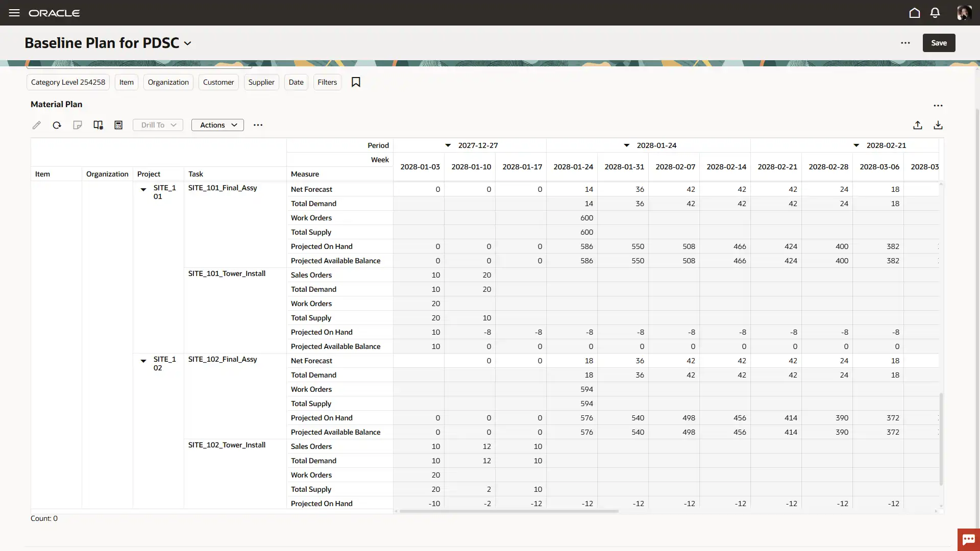The width and height of the screenshot is (980, 551).
Task: Select the Supplier filter chip
Action: coord(261,82)
